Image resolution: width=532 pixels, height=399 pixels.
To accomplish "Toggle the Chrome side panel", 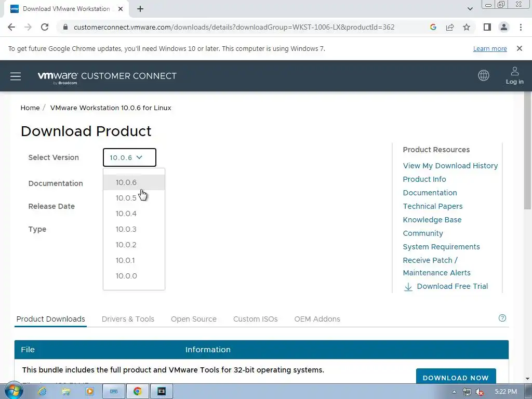I will point(487,27).
